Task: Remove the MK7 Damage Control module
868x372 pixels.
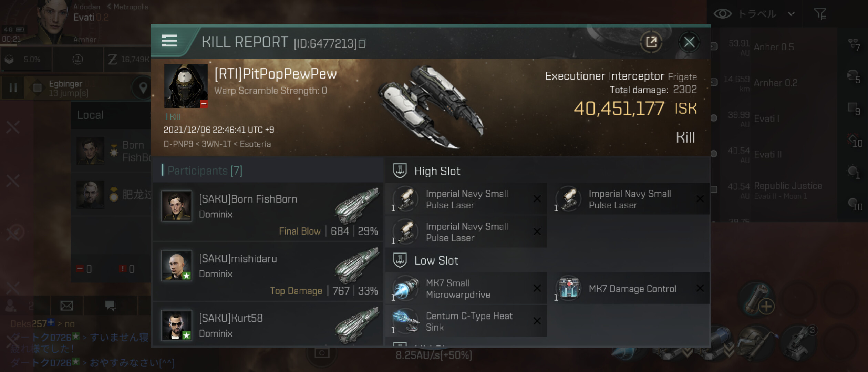Action: 700,288
